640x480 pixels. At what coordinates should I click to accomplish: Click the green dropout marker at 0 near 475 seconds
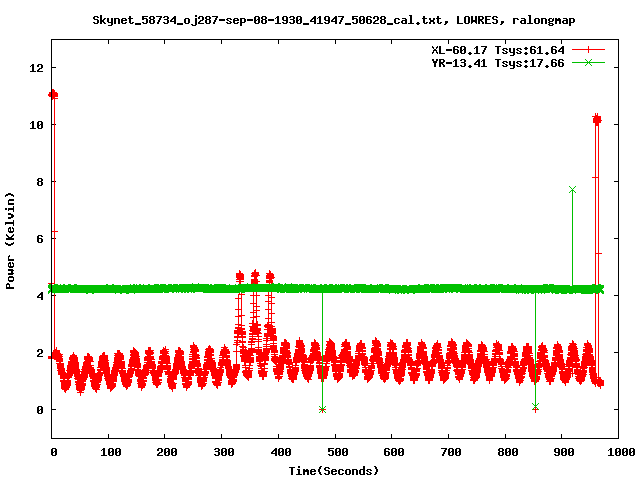322,409
